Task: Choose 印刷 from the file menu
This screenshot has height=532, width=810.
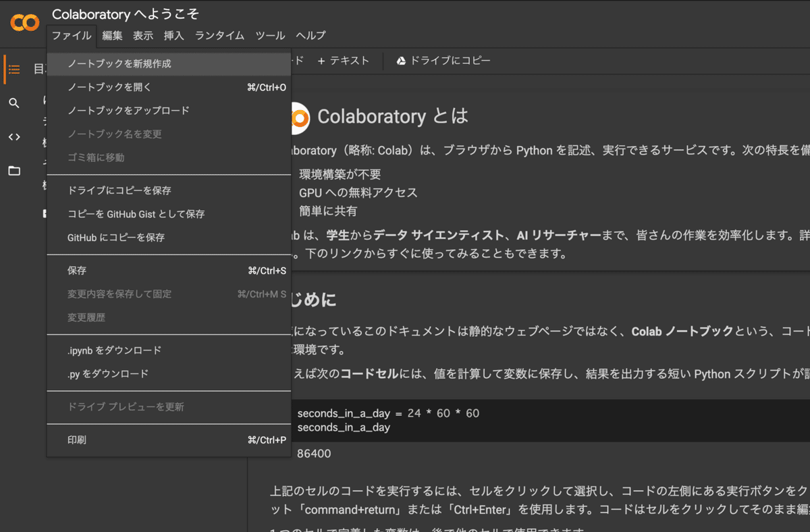Action: 169,440
